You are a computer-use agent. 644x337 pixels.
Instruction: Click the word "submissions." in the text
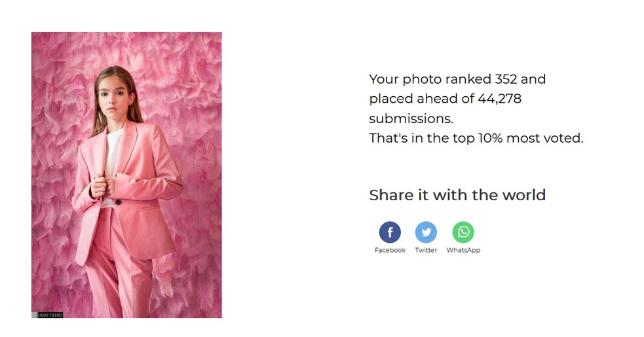click(411, 118)
